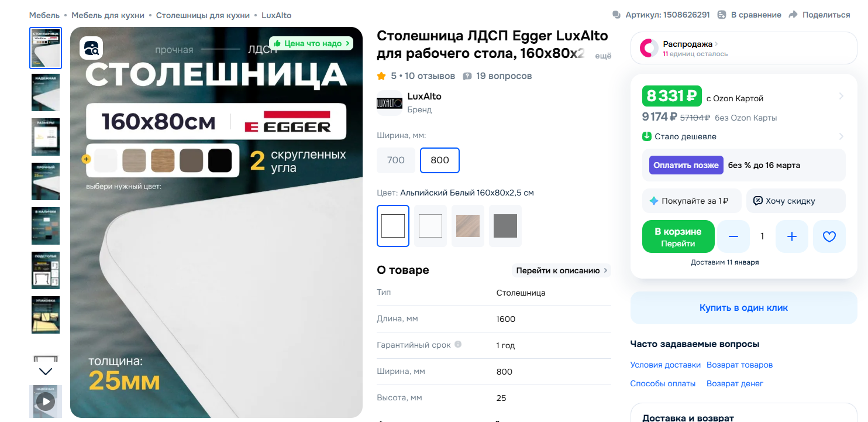Decrease quantity with the minus button
The width and height of the screenshot is (868, 422).
733,236
